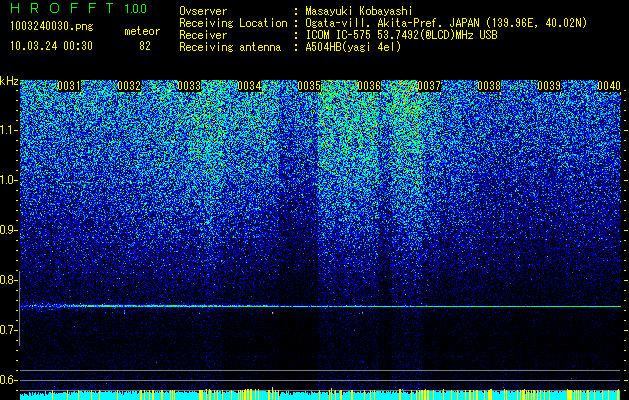
Task: Click the kHz axis unit label
Action: pos(9,81)
